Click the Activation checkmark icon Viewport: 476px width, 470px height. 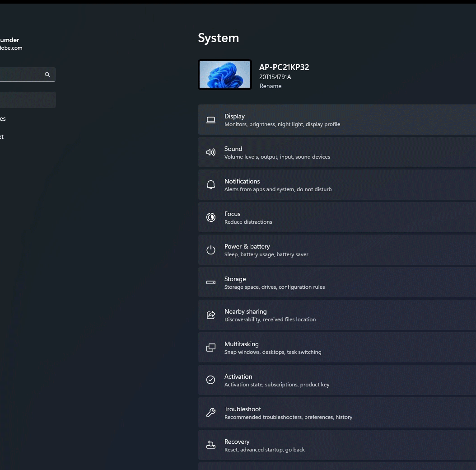pyautogui.click(x=211, y=380)
